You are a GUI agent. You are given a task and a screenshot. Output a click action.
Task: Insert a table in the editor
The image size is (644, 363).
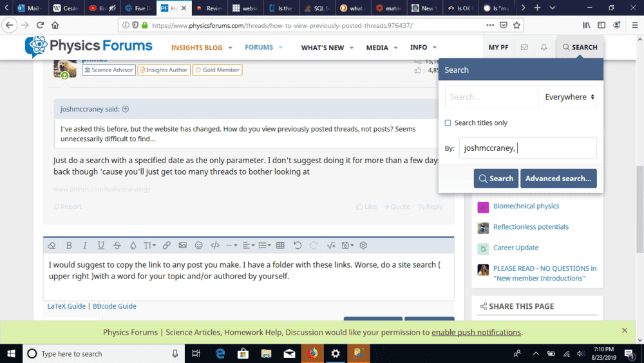pos(280,246)
